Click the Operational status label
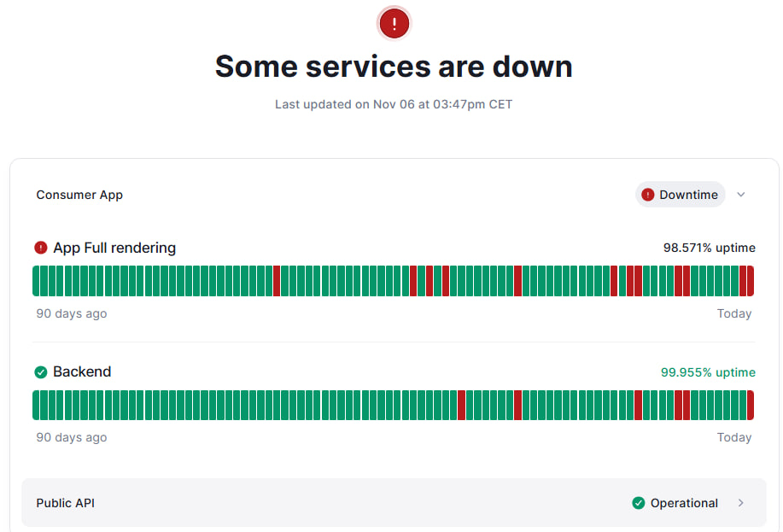 tap(684, 503)
